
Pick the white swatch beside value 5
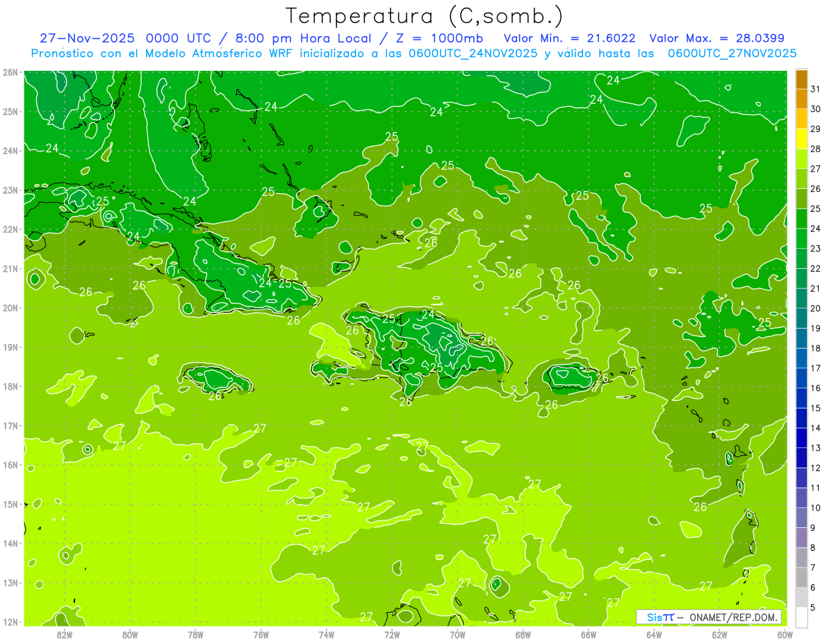(801, 617)
